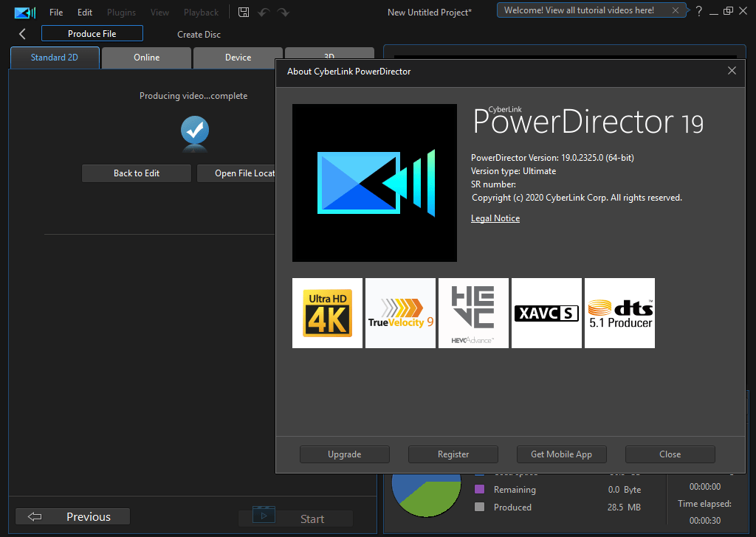
Task: Click the purple Remaining color swatch
Action: (480, 489)
